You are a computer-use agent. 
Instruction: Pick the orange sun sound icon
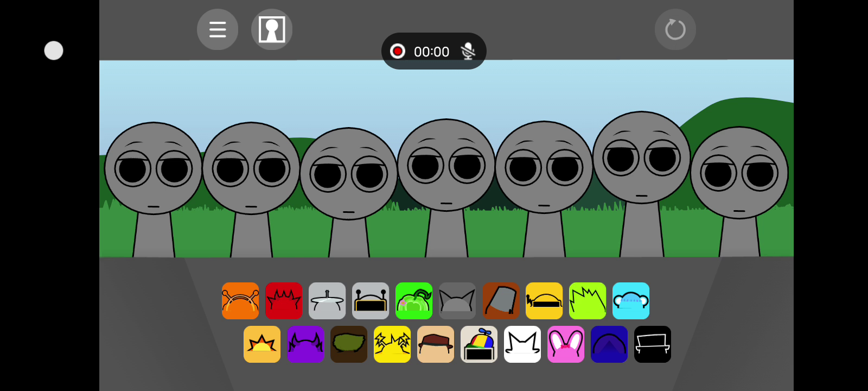[x=262, y=344]
